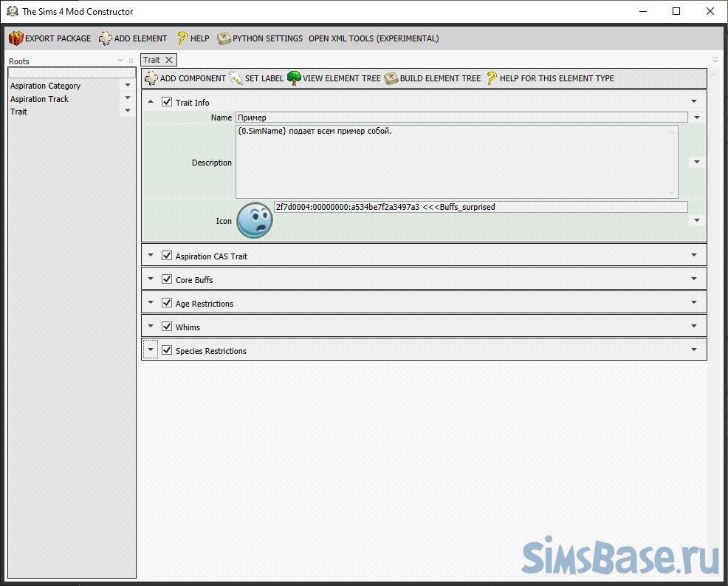Click the Export Package gift box icon
Image resolution: width=728 pixels, height=586 pixels.
point(16,38)
